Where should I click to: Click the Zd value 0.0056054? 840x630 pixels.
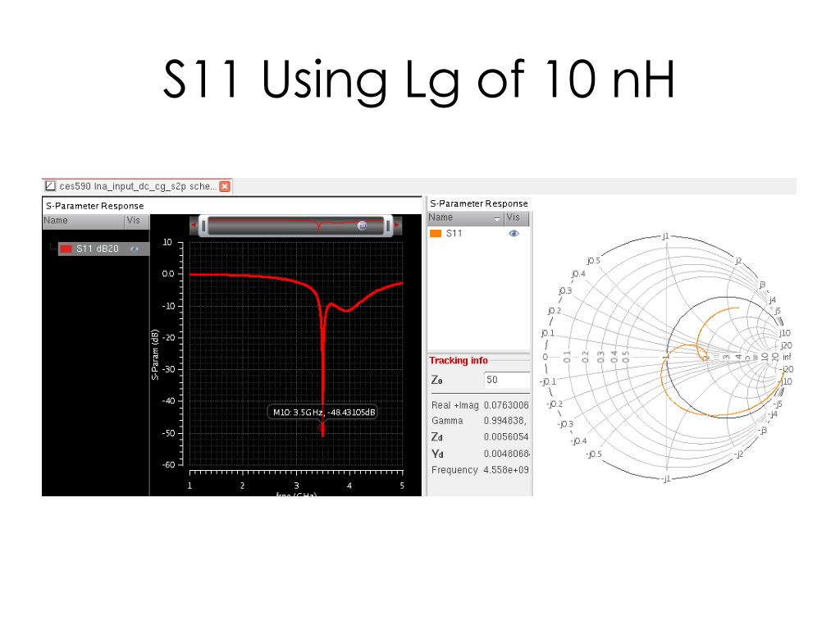tap(506, 436)
